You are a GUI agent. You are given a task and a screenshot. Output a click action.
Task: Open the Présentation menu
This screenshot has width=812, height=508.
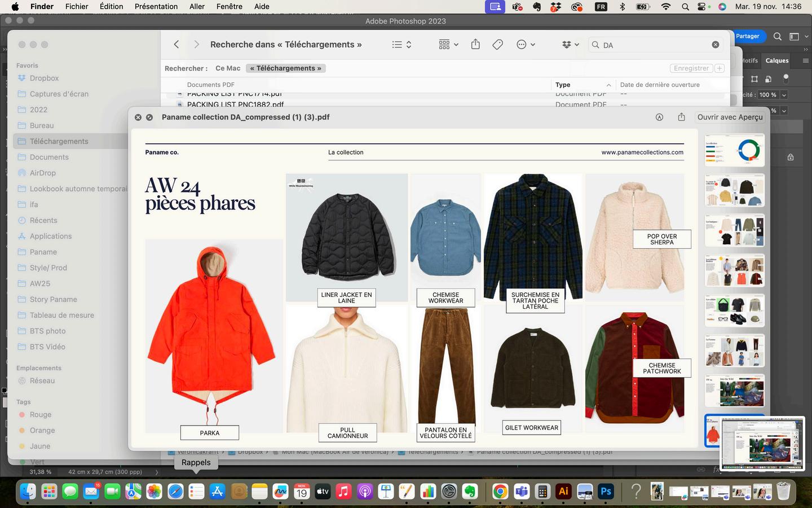pos(156,7)
